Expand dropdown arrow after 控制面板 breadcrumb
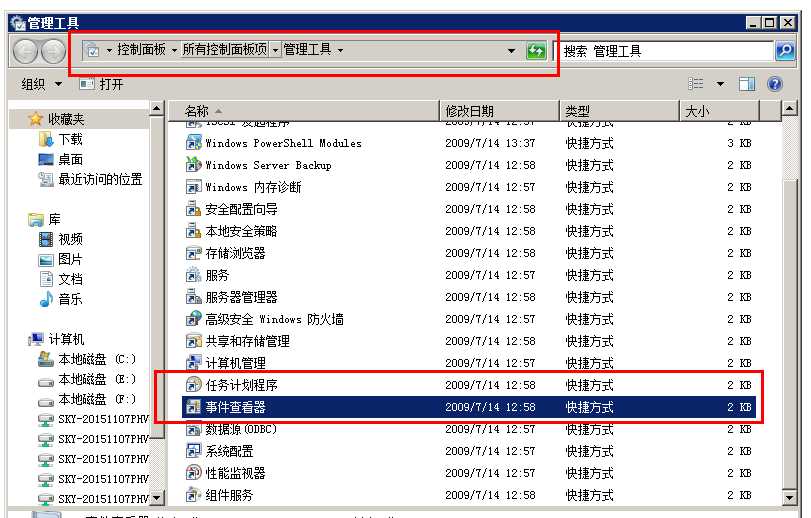The image size is (811, 518). point(174,51)
